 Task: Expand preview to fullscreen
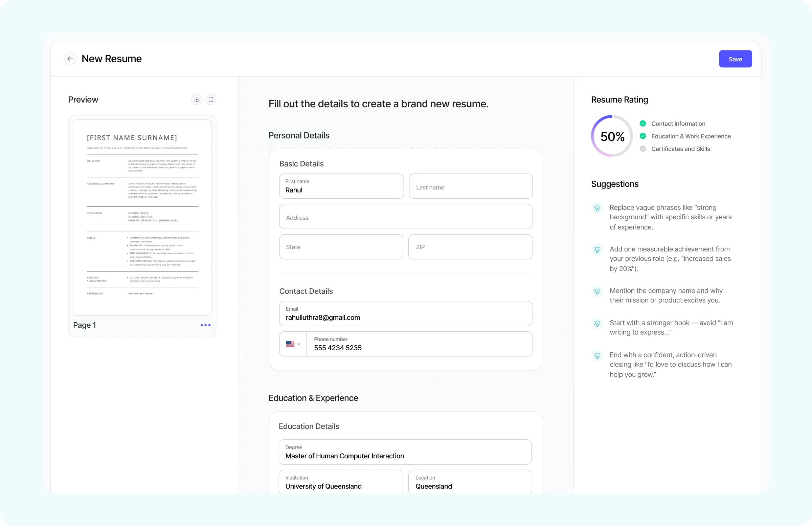[211, 99]
